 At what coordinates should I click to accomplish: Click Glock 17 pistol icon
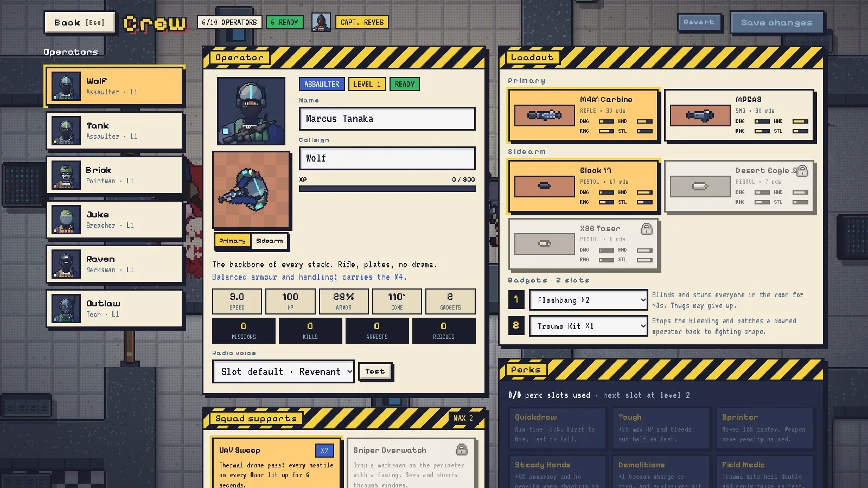544,187
